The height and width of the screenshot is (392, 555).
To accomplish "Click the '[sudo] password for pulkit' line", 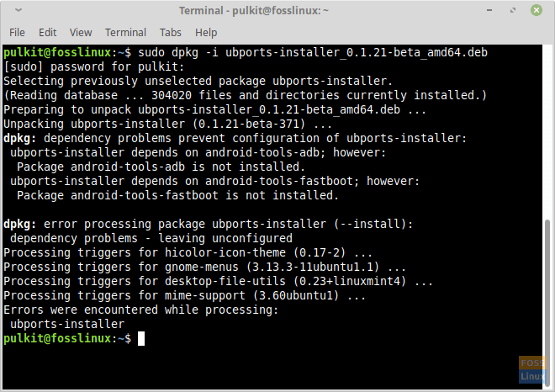I will (91, 66).
